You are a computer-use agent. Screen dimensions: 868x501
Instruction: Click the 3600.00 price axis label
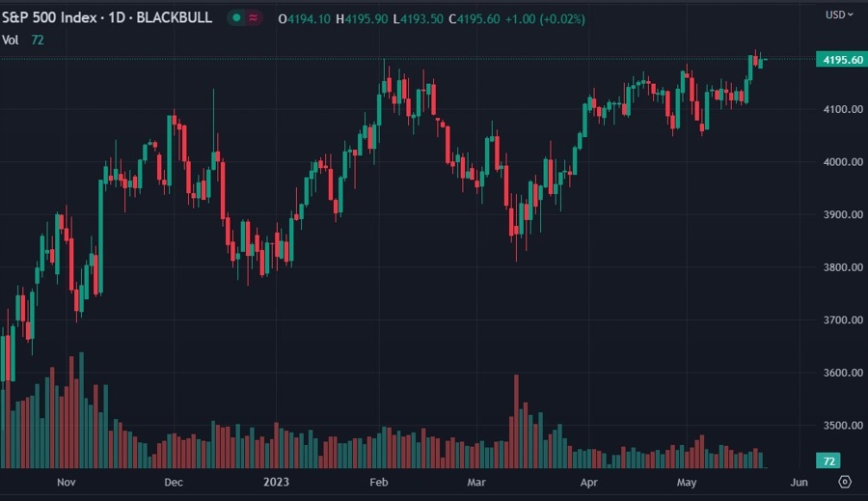coord(843,373)
